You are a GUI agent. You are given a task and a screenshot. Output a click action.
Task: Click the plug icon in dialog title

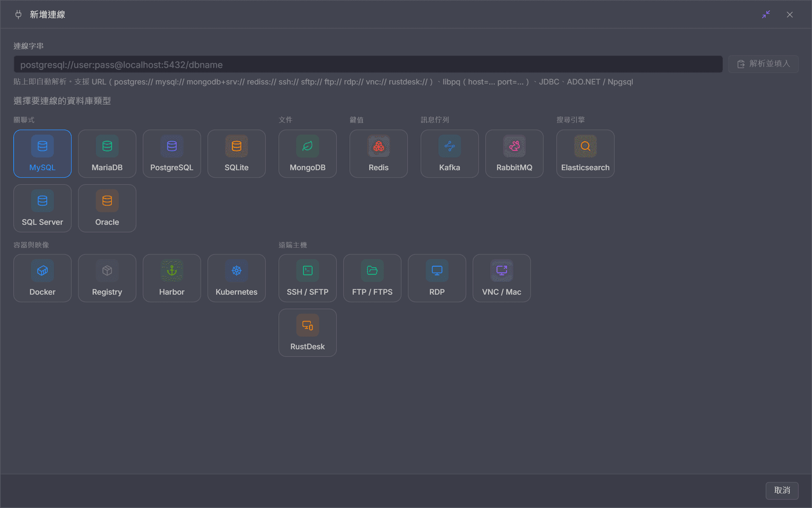click(18, 14)
